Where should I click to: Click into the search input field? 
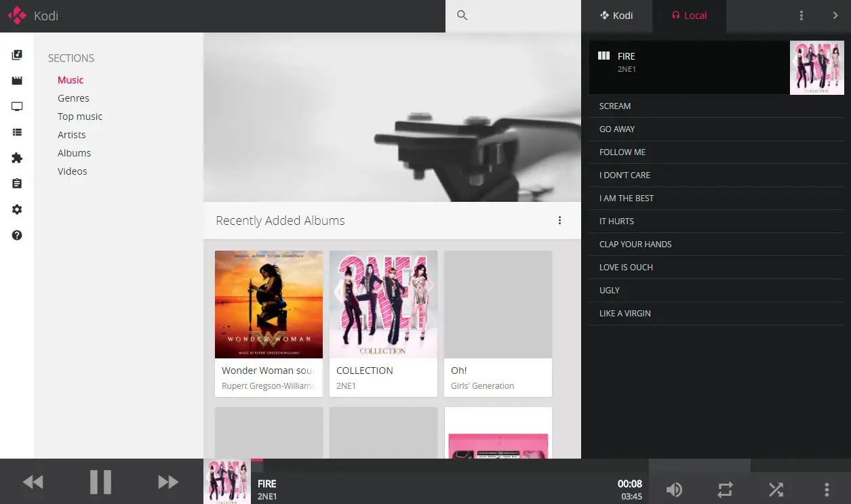(513, 16)
